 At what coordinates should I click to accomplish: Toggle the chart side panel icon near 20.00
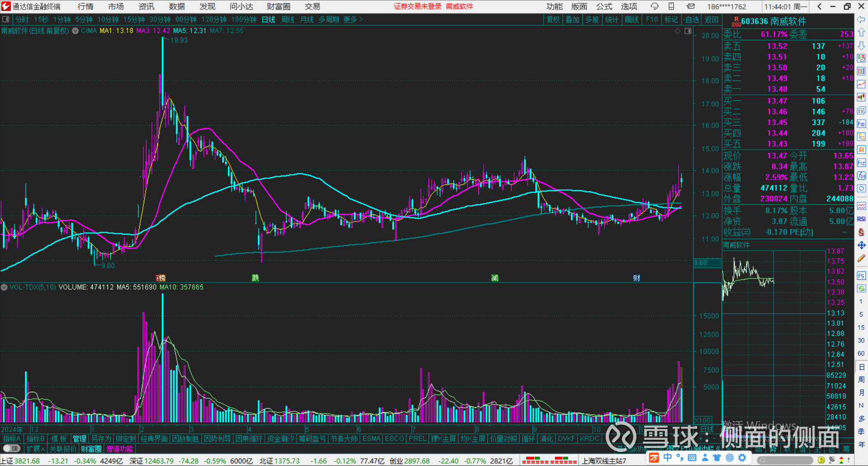tap(688, 31)
